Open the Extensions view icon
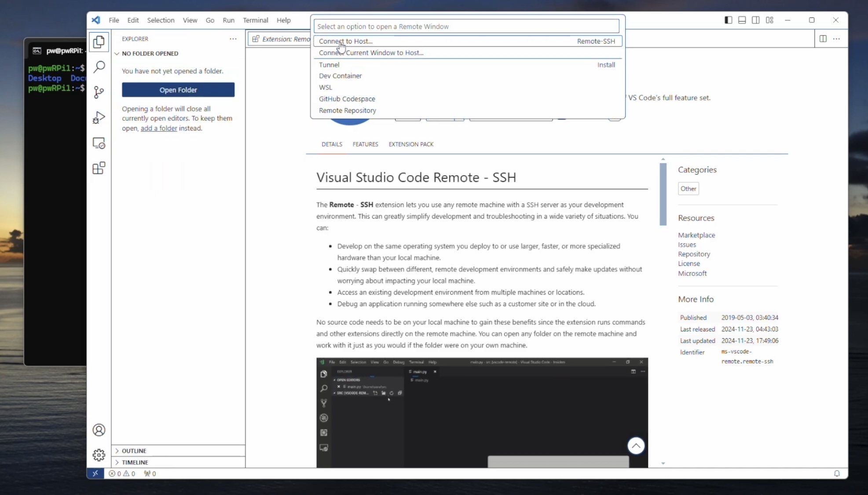Viewport: 868px width, 495px height. tap(99, 168)
